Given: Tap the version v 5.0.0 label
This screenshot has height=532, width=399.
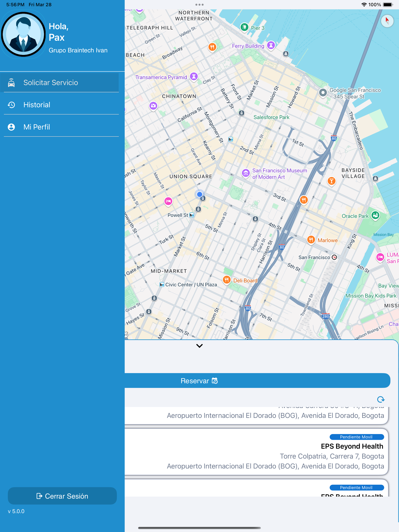Looking at the screenshot, I should [x=16, y=511].
